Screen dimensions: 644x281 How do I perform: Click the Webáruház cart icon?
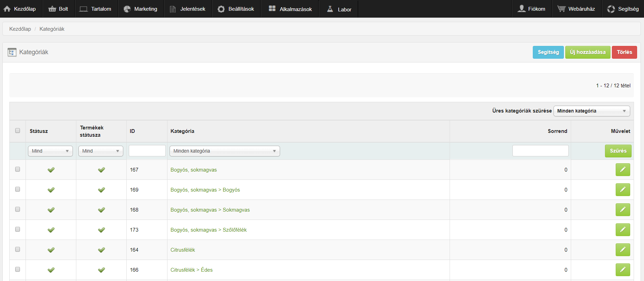(x=561, y=9)
